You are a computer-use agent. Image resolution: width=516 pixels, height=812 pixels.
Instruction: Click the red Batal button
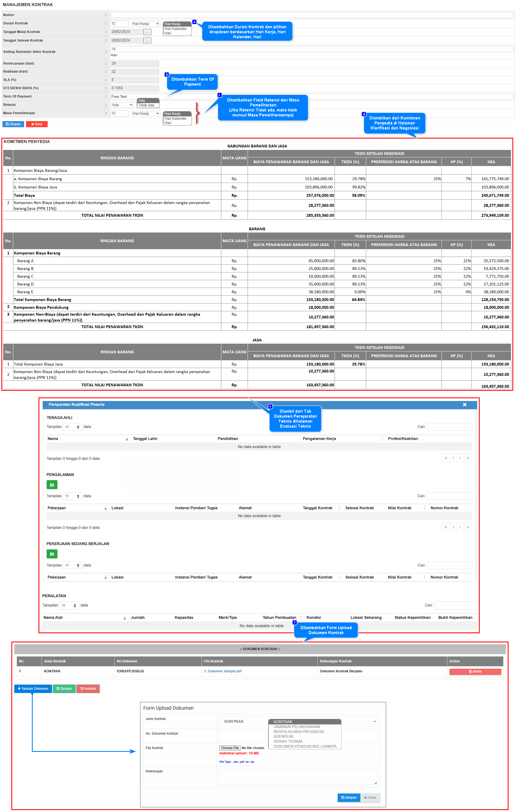pyautogui.click(x=37, y=124)
